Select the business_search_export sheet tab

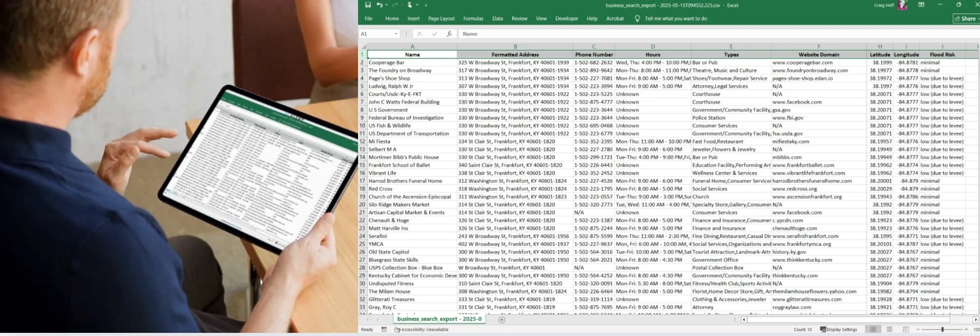439,319
